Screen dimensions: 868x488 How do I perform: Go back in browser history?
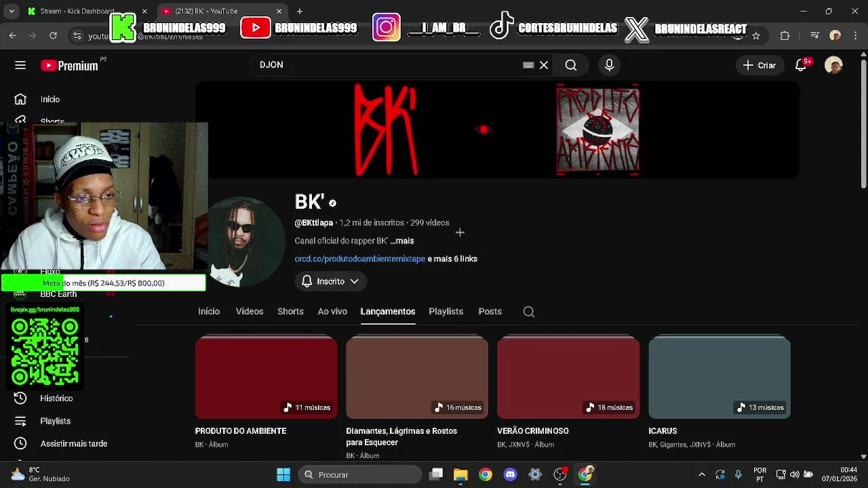tap(13, 35)
